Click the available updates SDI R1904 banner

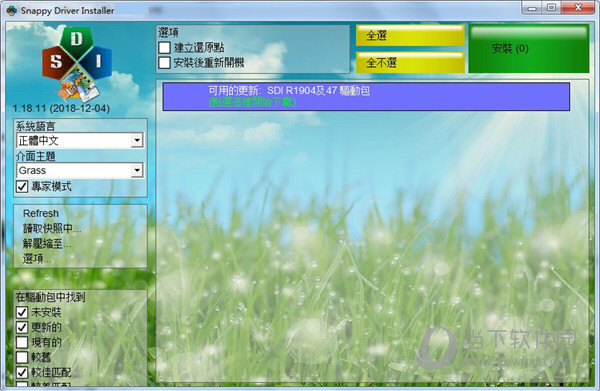click(x=366, y=96)
